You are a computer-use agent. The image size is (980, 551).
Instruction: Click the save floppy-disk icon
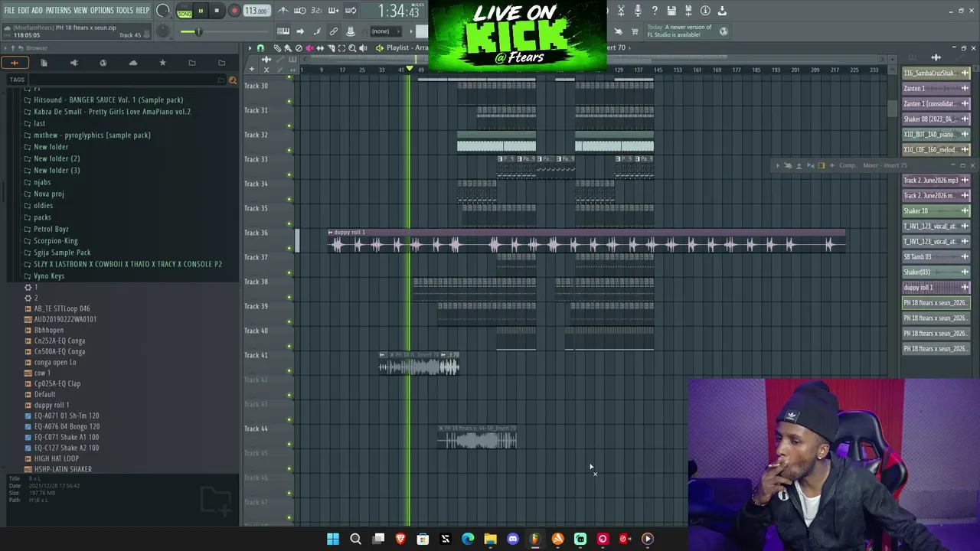671,11
